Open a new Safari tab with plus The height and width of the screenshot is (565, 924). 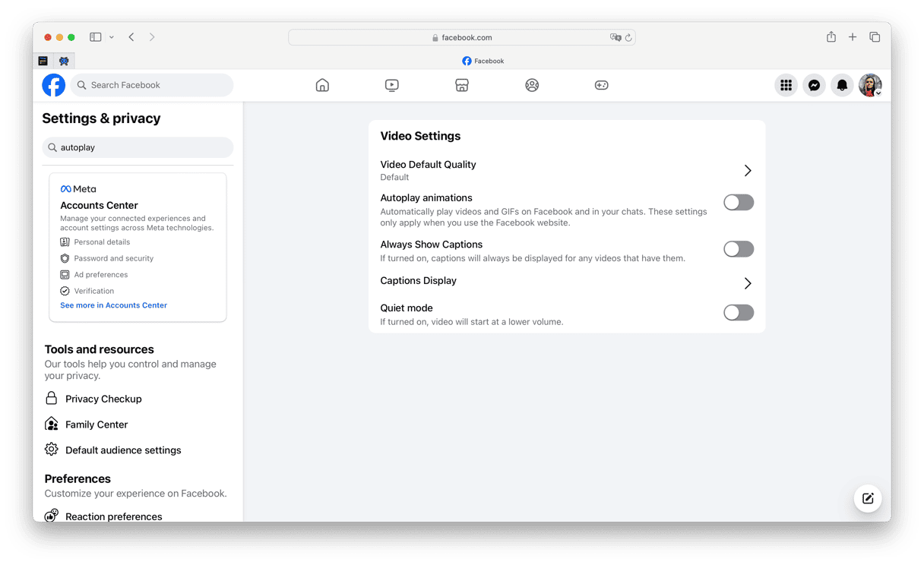point(853,36)
